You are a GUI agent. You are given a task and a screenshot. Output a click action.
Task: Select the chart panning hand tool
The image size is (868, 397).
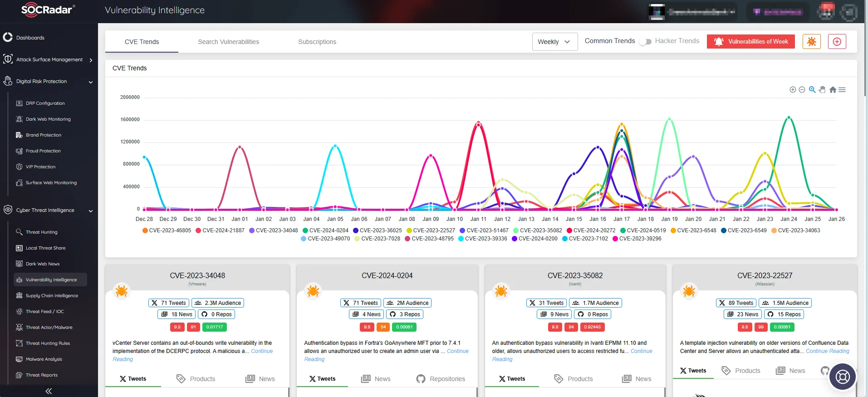pos(822,90)
